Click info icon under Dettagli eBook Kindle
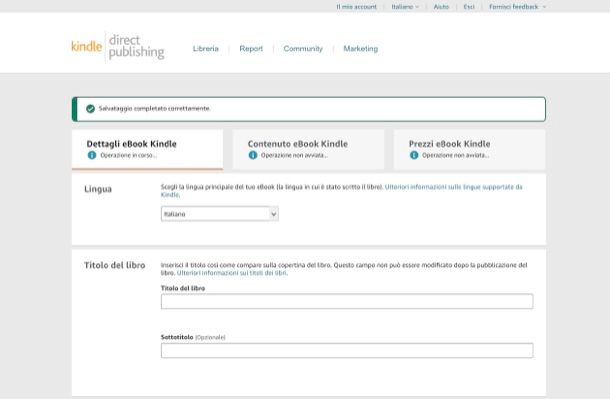 92,155
